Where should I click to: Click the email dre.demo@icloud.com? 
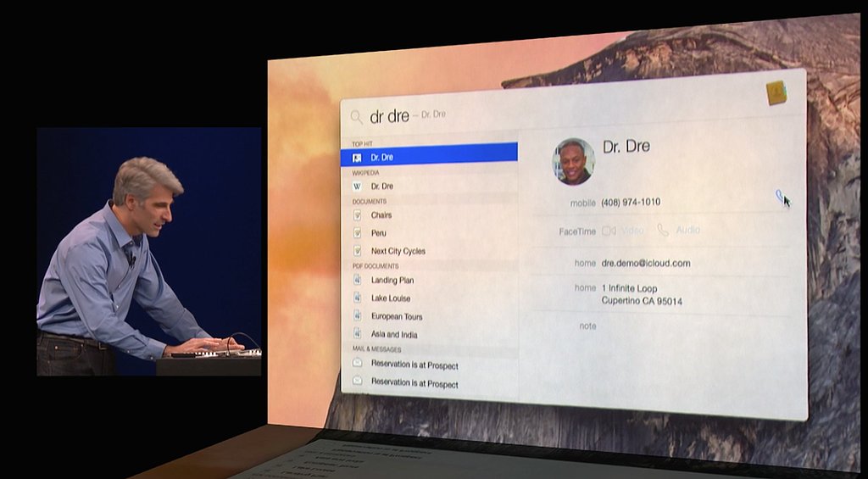click(x=646, y=264)
